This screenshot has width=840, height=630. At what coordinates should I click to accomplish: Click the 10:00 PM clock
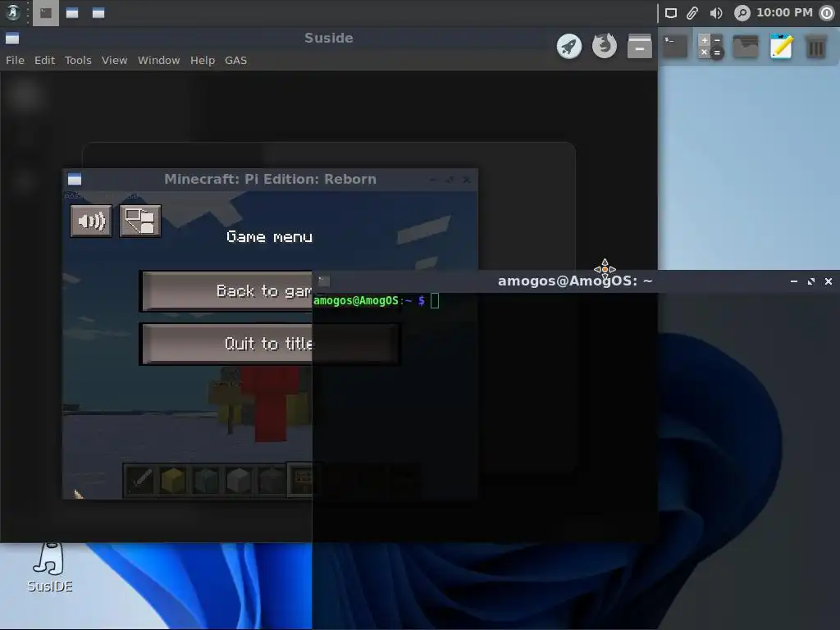pyautogui.click(x=784, y=12)
